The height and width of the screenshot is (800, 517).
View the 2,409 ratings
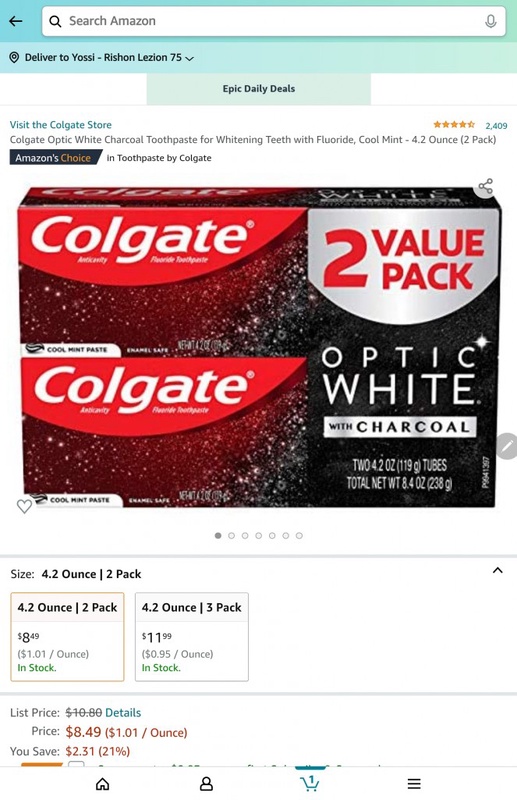[496, 126]
